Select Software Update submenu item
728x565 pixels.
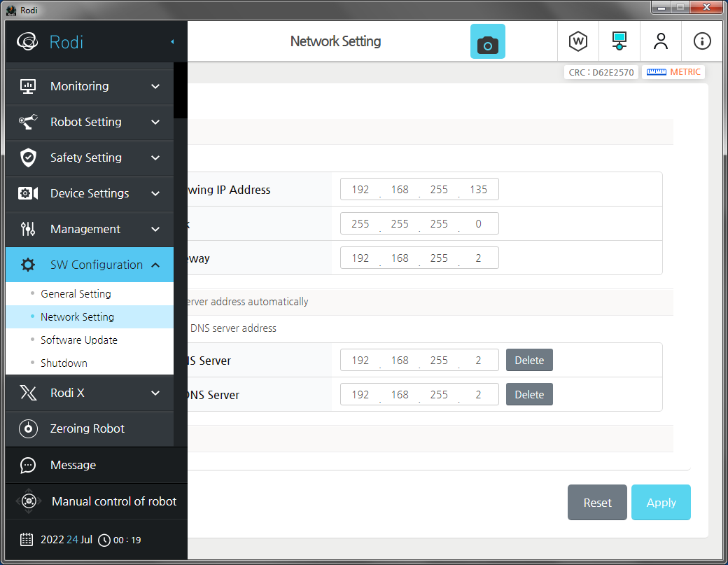[x=79, y=340]
